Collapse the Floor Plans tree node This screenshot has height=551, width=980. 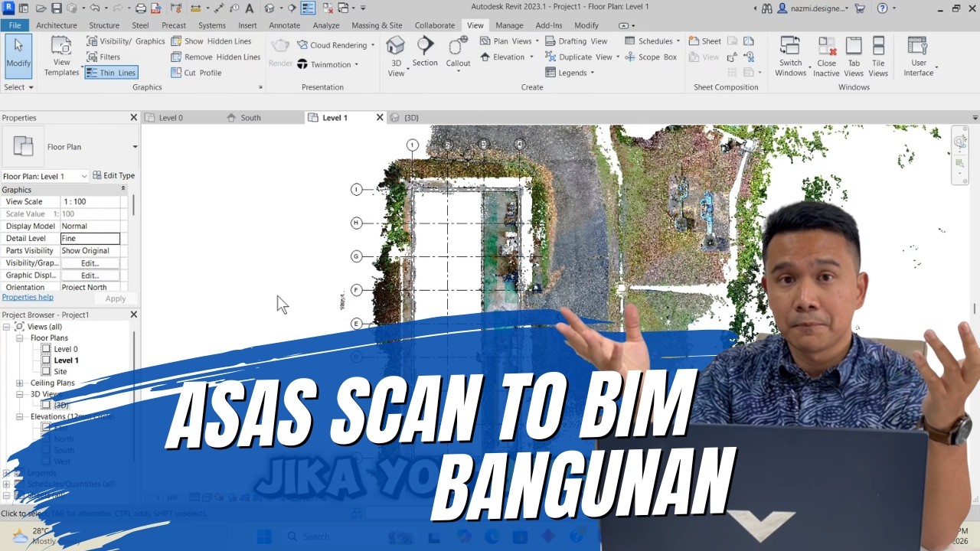pyautogui.click(x=19, y=338)
